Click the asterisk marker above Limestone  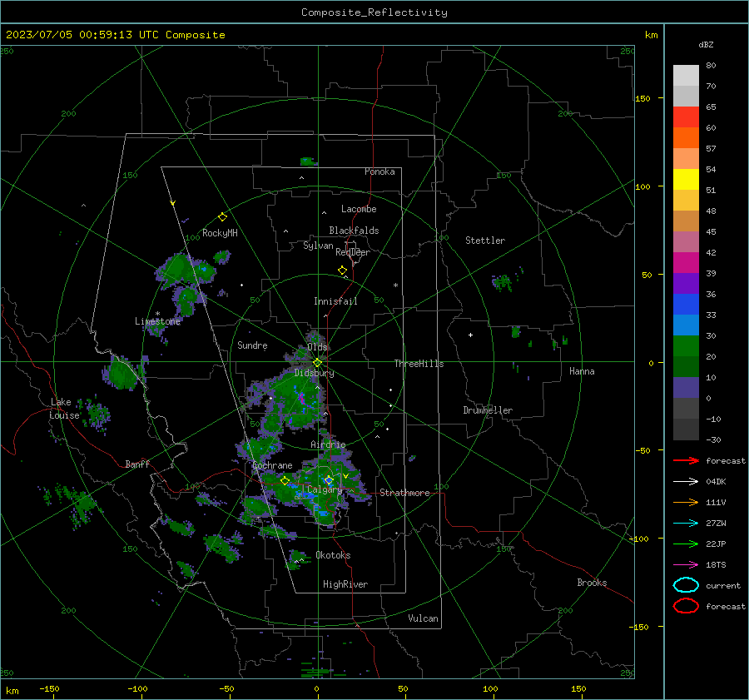point(157,314)
